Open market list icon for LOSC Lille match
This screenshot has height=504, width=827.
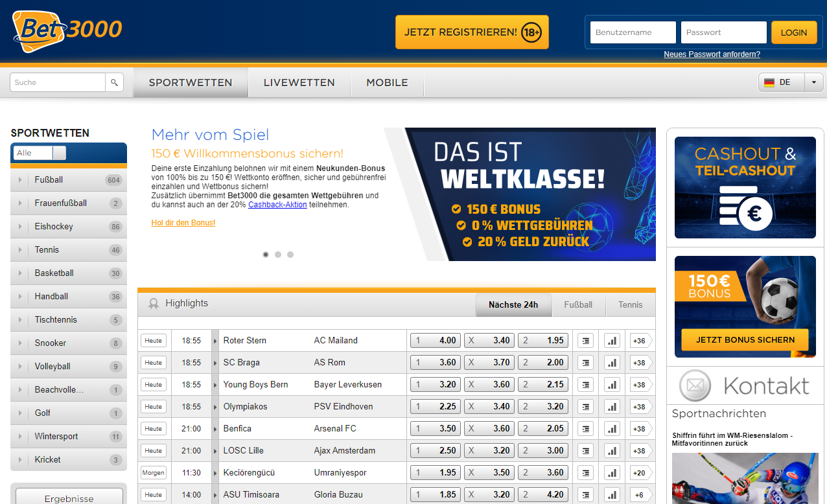click(586, 451)
